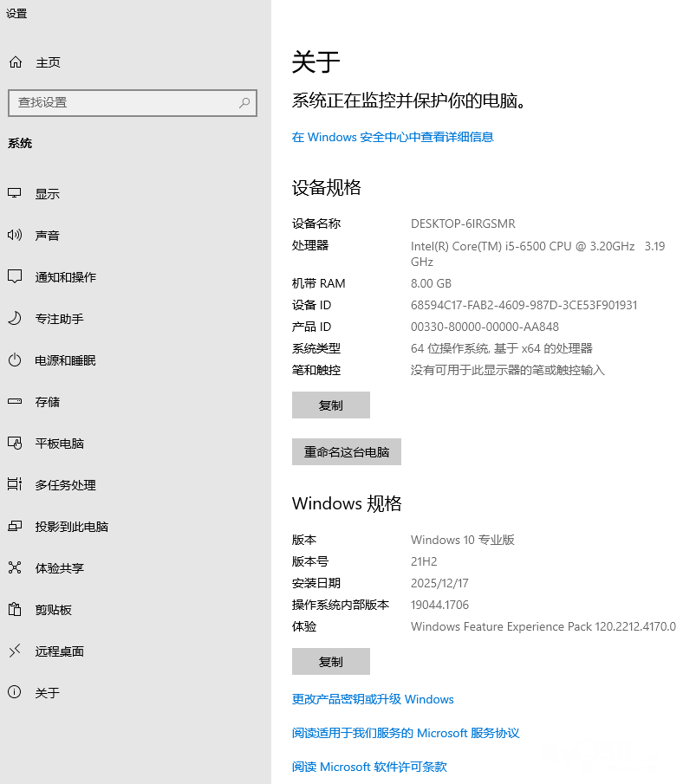Open Display settings via monitor icon
Viewport: 683px width, 784px height.
[15, 194]
